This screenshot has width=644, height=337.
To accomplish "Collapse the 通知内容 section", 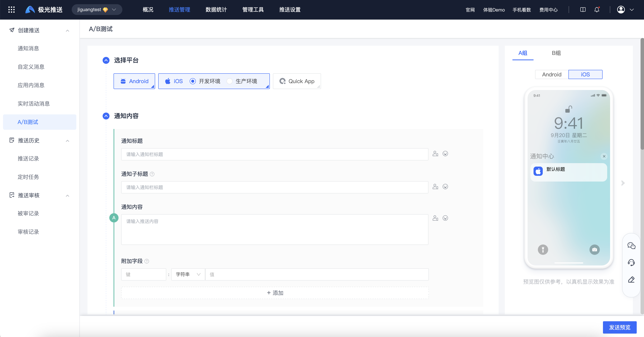I will (106, 116).
